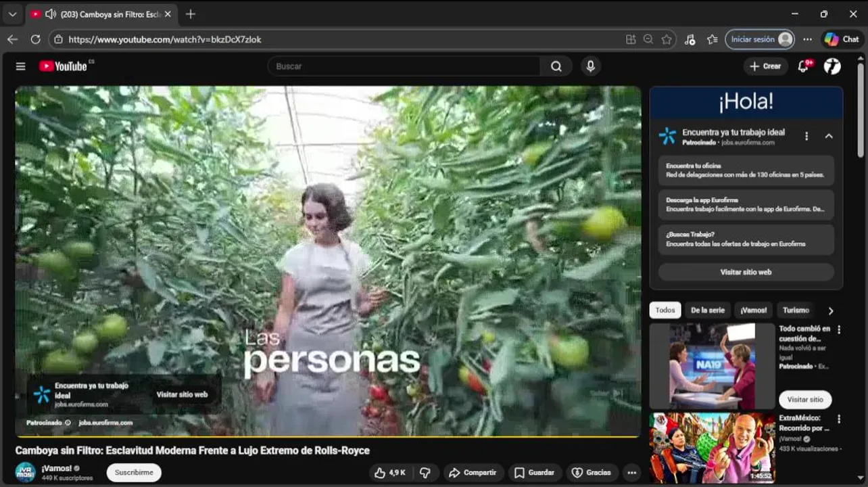Select the Todos filter chip
Screen dimensions: 868x487
click(665, 310)
